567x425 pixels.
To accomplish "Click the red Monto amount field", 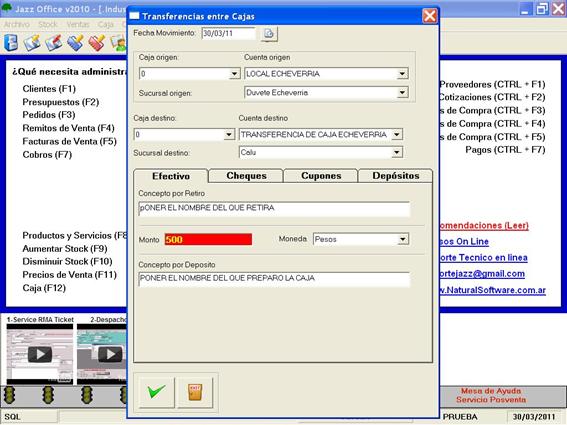I will (208, 239).
